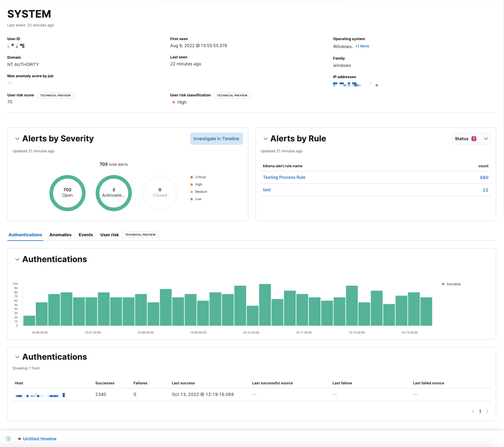This screenshot has width=504, height=447.
Task: Open the Status filter dropdown
Action: pyautogui.click(x=471, y=139)
